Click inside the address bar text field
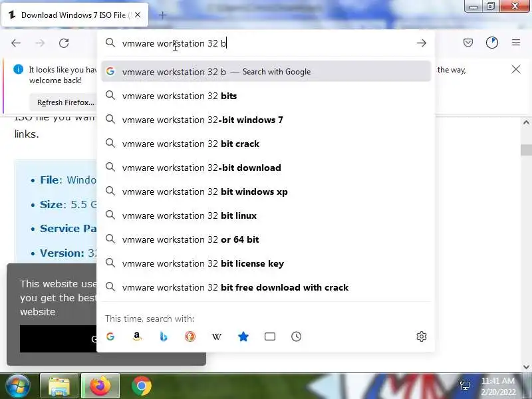Viewport: 532px width, 399px height. [266, 43]
